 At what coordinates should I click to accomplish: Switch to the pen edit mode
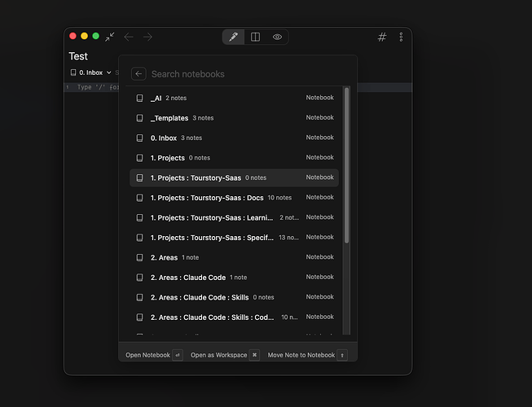[x=233, y=37]
